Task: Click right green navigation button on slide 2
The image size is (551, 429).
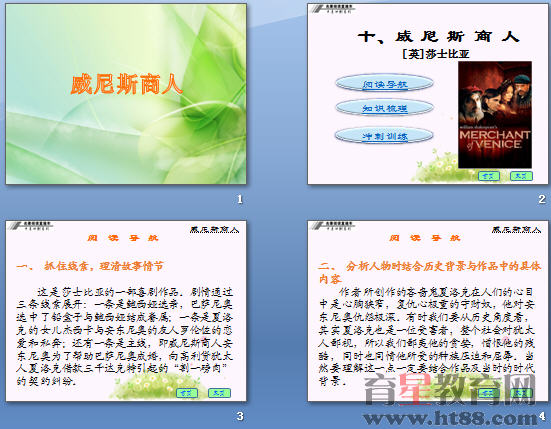Action: pyautogui.click(x=521, y=176)
